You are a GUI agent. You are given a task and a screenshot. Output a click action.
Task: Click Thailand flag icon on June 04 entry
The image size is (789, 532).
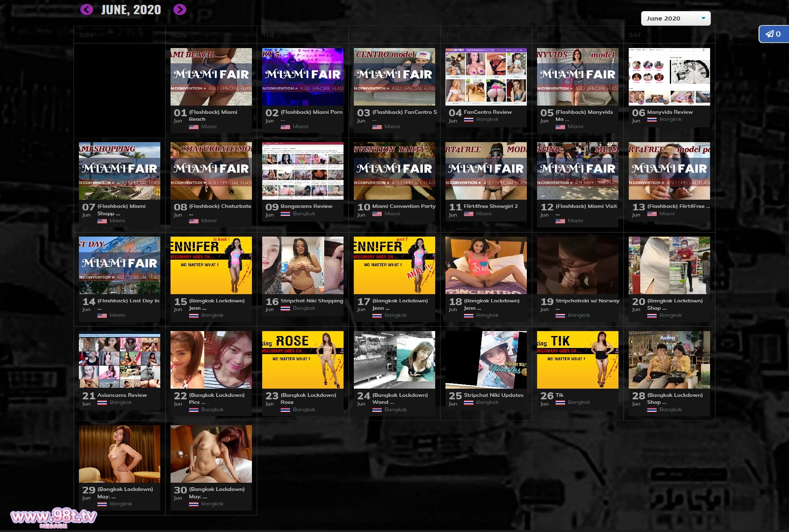pyautogui.click(x=468, y=120)
